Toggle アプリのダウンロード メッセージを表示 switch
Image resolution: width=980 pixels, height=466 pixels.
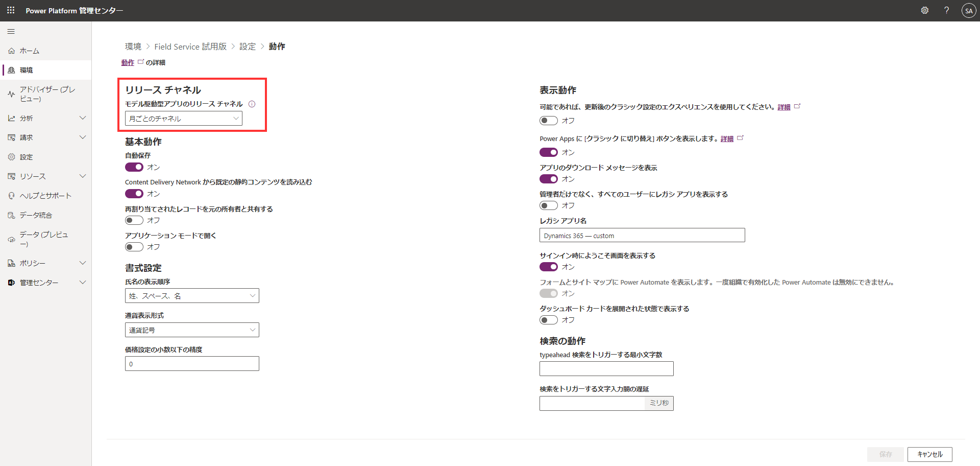coord(549,179)
